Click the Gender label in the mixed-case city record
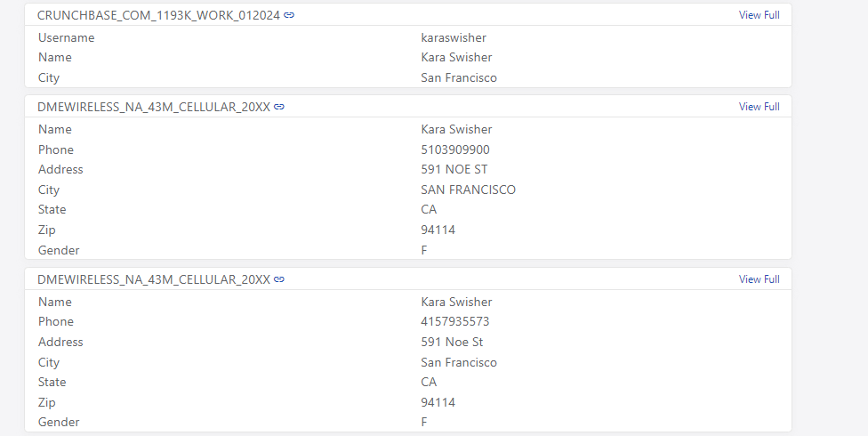This screenshot has width=868, height=436. click(59, 422)
